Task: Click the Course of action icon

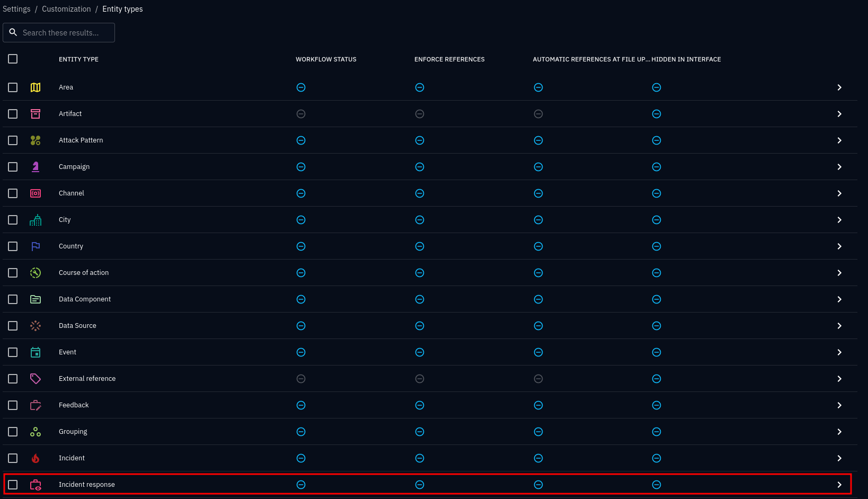Action: 36,273
